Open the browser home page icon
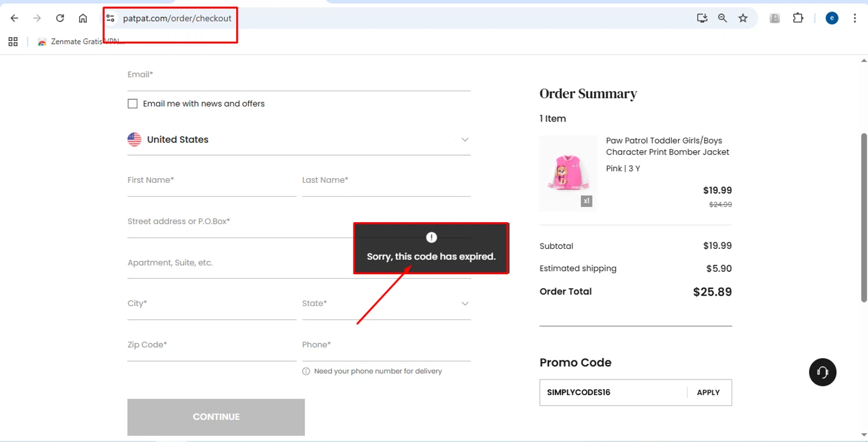Image resolution: width=868 pixels, height=442 pixels. point(83,19)
